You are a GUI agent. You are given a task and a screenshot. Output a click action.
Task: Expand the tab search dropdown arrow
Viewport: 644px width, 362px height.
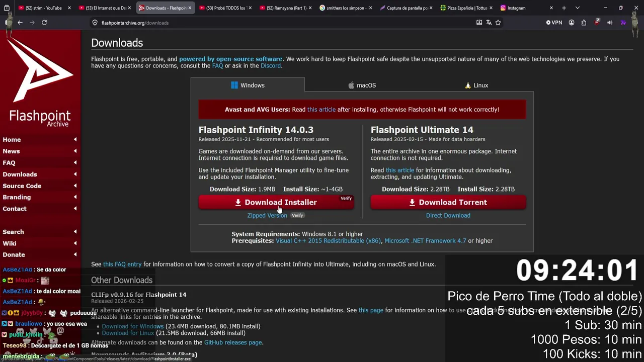tap(578, 8)
